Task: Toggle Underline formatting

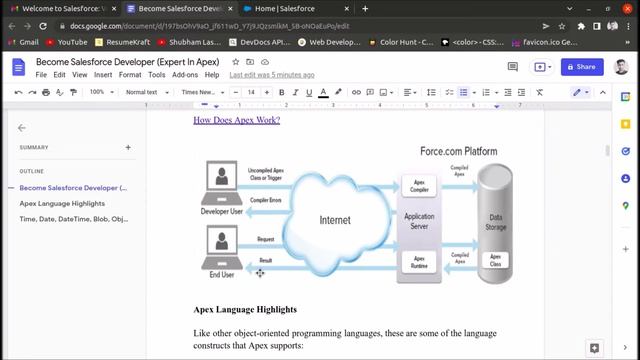Action: click(309, 93)
